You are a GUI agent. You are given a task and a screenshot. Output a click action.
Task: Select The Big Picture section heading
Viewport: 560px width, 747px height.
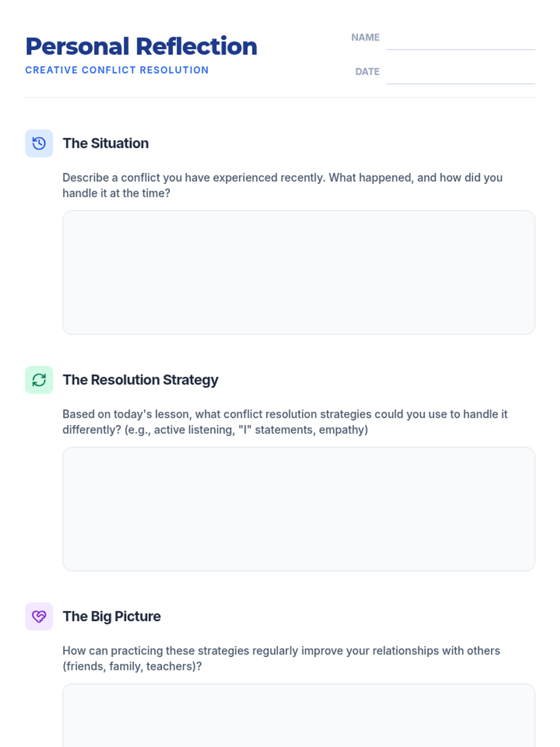[x=112, y=616]
